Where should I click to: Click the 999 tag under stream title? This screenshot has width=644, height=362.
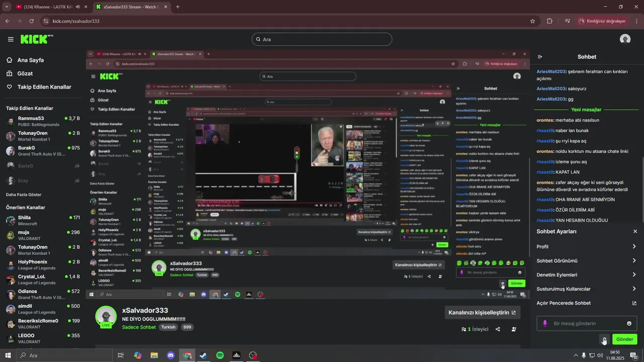click(x=187, y=327)
